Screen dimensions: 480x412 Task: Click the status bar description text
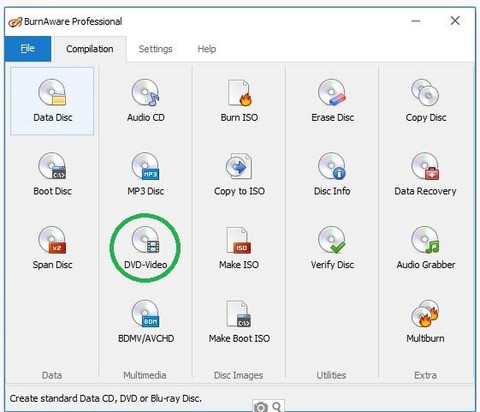pyautogui.click(x=105, y=398)
